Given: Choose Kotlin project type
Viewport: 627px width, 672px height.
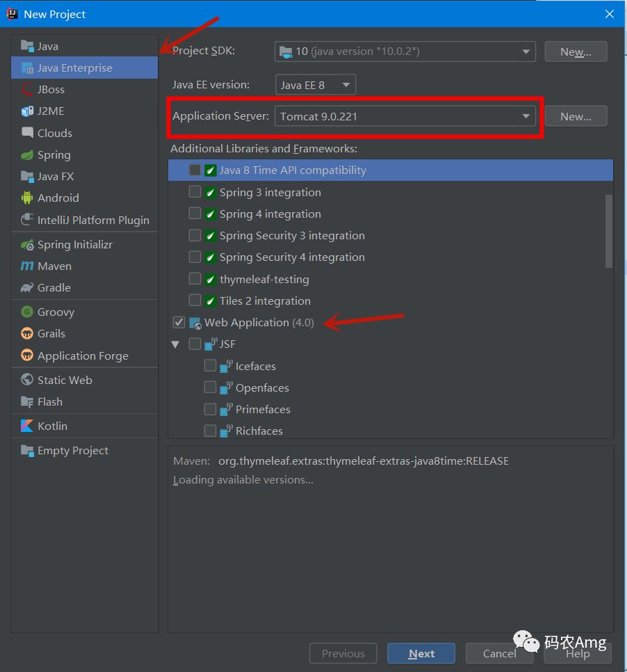Looking at the screenshot, I should (x=84, y=426).
